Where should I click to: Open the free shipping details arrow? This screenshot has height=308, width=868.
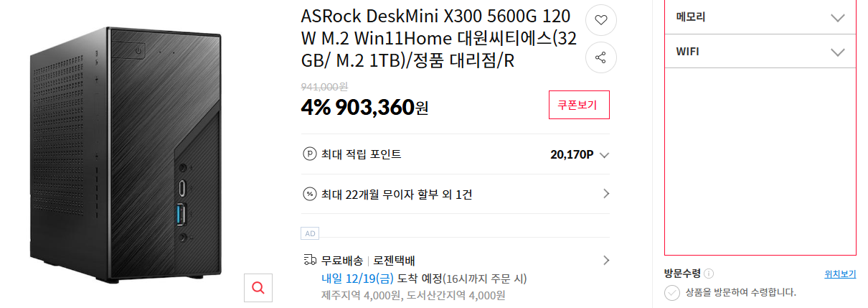point(605,260)
